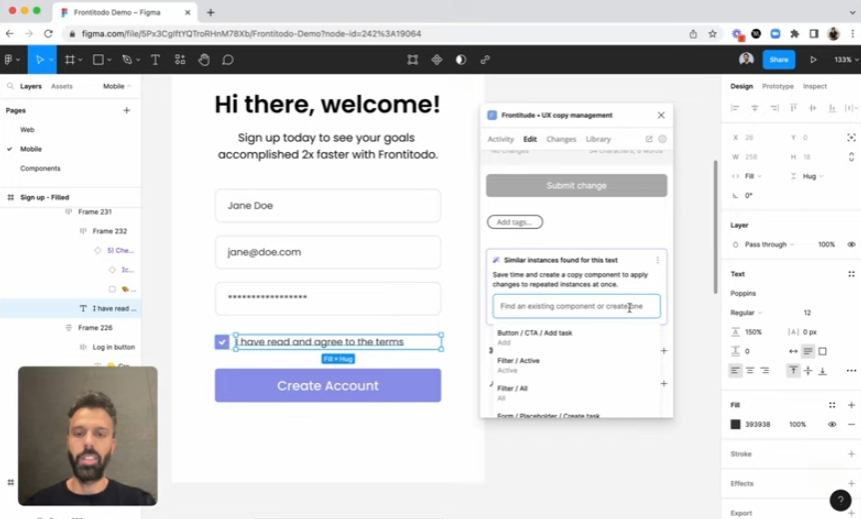This screenshot has width=861, height=519.
Task: Toggle Layer visibility eye next to 100%
Action: 851,244
